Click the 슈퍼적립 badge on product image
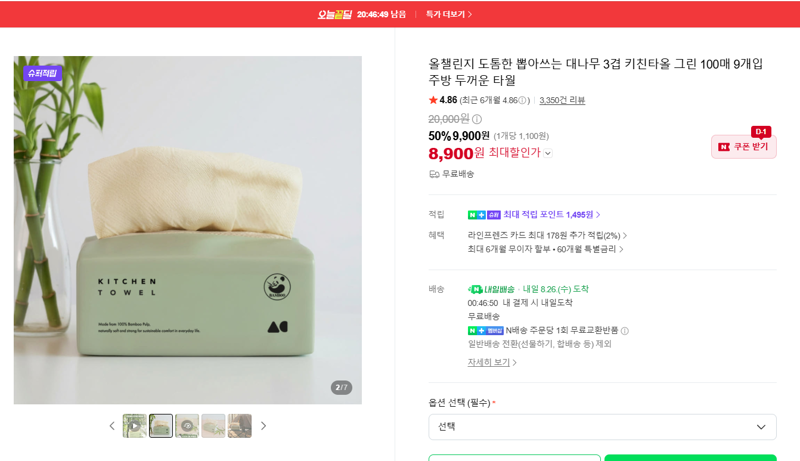The image size is (800, 461). coord(43,73)
